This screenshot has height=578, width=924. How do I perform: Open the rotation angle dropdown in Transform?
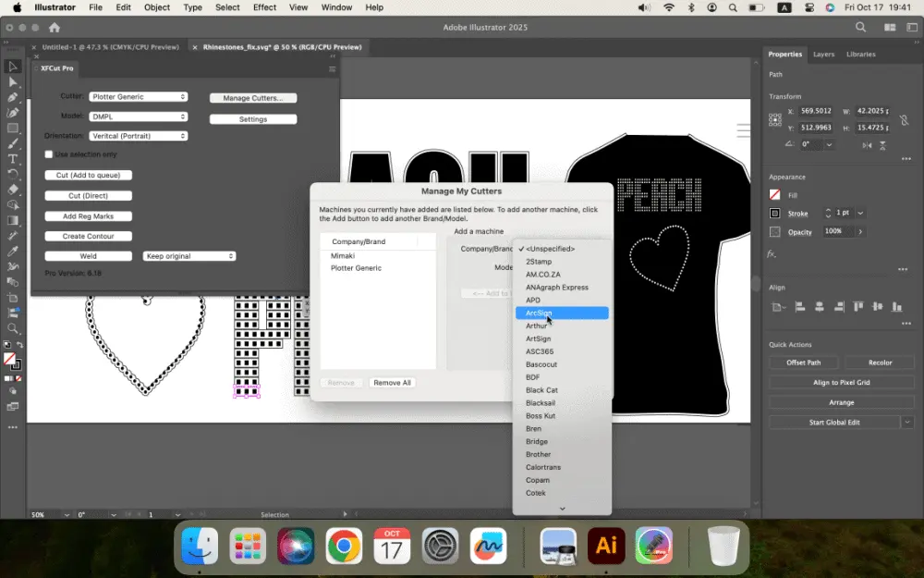pos(829,144)
